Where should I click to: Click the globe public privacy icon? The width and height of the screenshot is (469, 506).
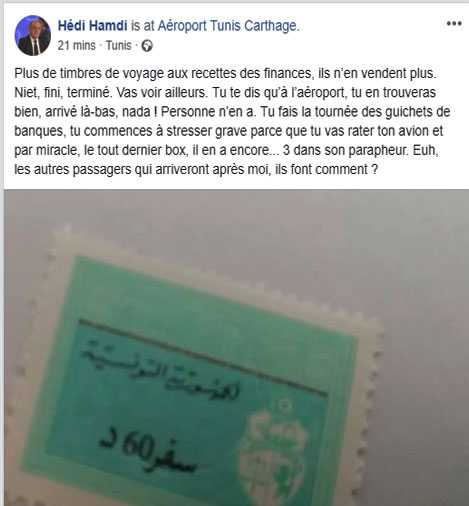[147, 46]
